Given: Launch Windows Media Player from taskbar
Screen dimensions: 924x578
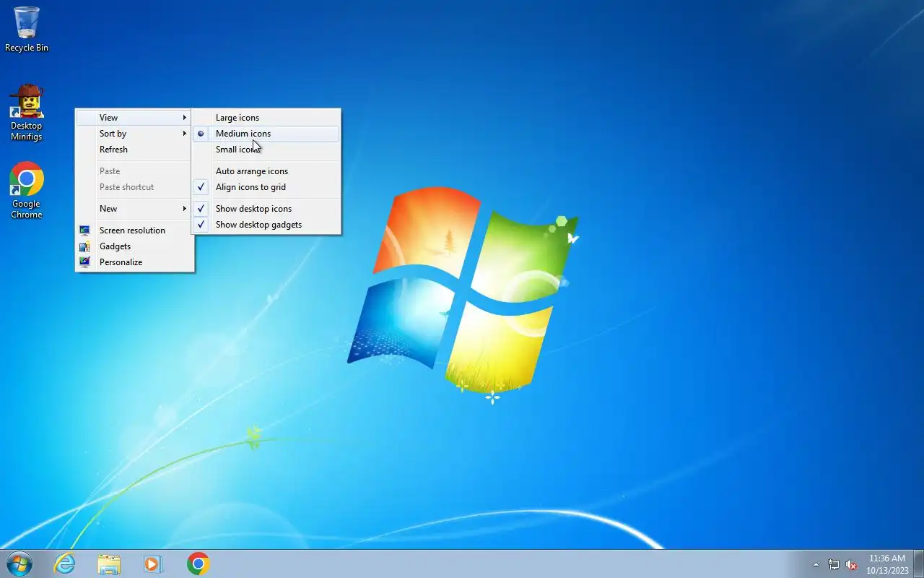Looking at the screenshot, I should 153,564.
